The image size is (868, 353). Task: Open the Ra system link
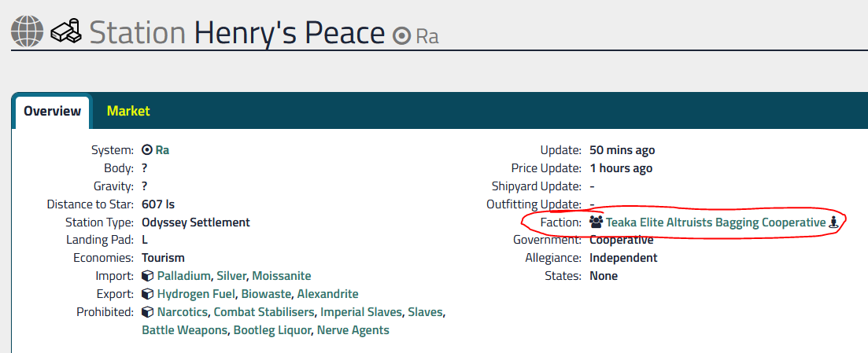pos(162,150)
